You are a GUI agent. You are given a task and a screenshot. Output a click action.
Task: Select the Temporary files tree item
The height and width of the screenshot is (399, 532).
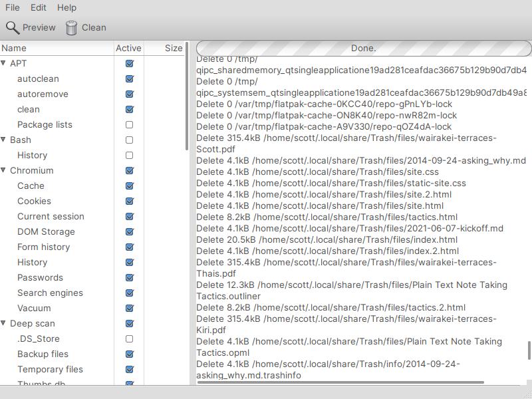pyautogui.click(x=50, y=370)
